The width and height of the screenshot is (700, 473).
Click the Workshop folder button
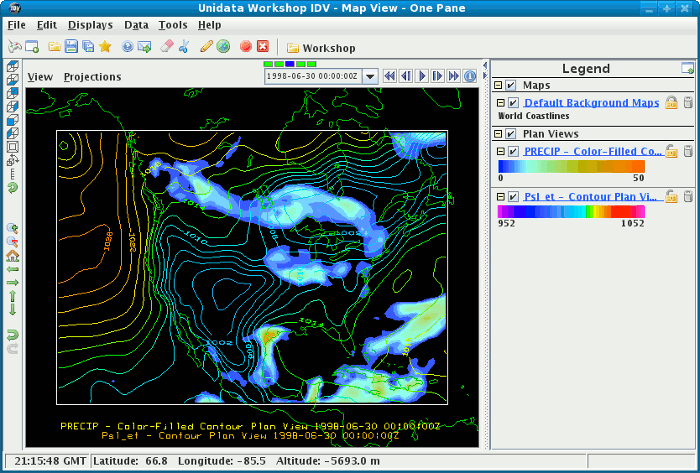pos(320,48)
